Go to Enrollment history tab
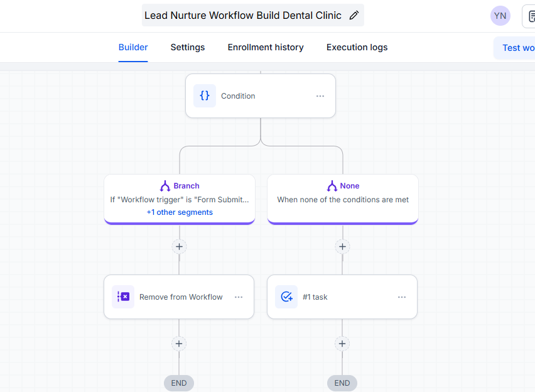The image size is (535, 392). tap(266, 47)
